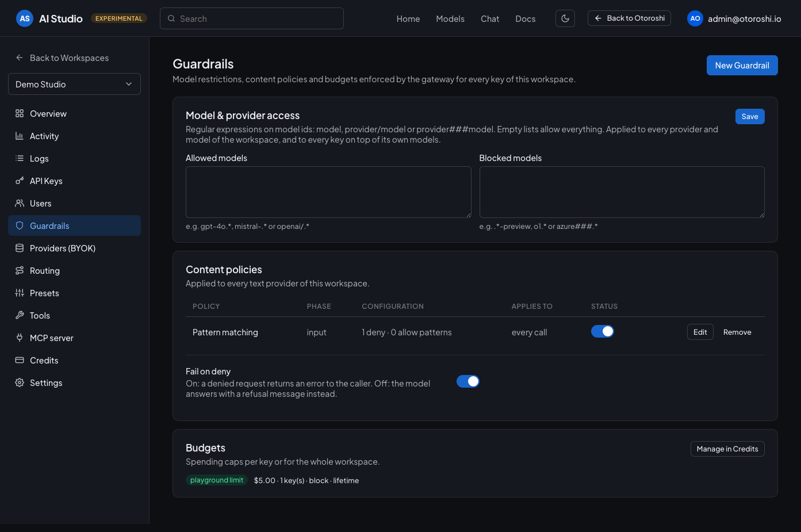
Task: Go Back to Workspaces
Action: [x=62, y=58]
